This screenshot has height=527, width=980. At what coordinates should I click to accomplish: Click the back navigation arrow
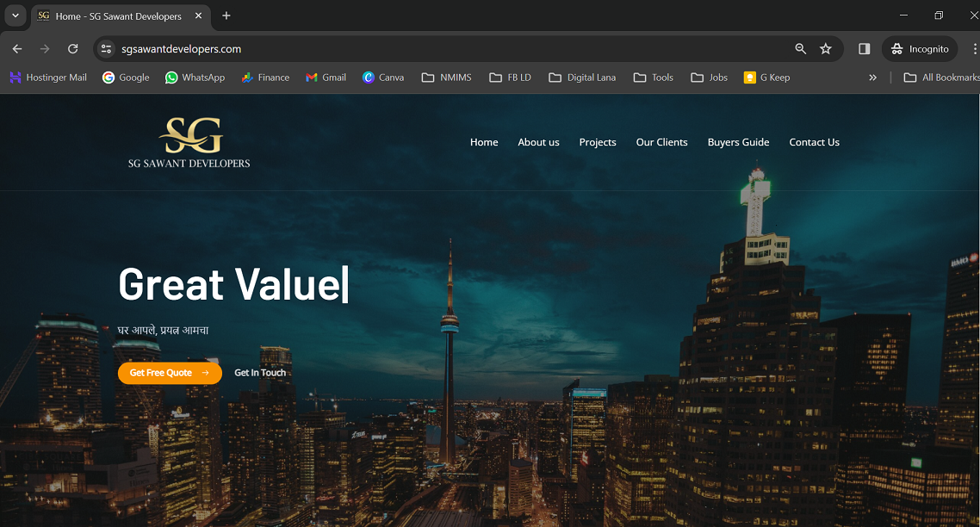(17, 49)
